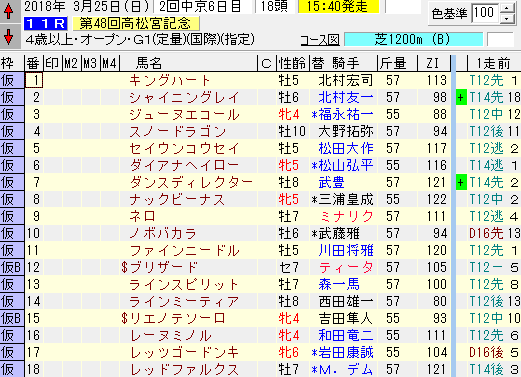Image resolution: width=521 pixels, height=377 pixels.
Task: Click the 印 mark cell for horse number 1
Action: point(53,80)
